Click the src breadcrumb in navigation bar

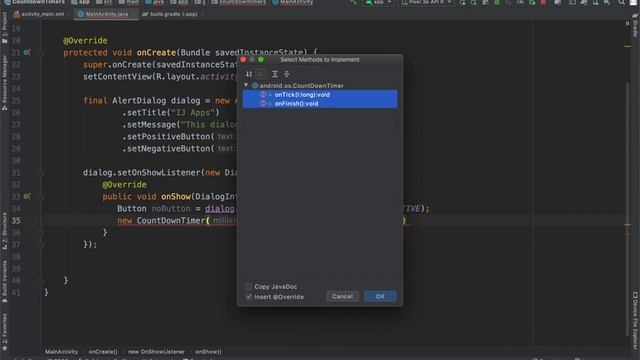pyautogui.click(x=104, y=2)
